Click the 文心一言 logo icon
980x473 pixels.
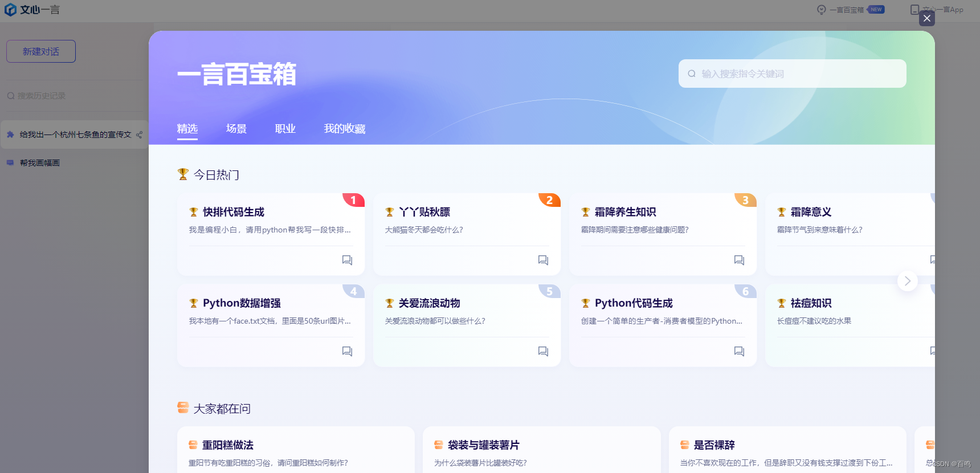[10, 10]
